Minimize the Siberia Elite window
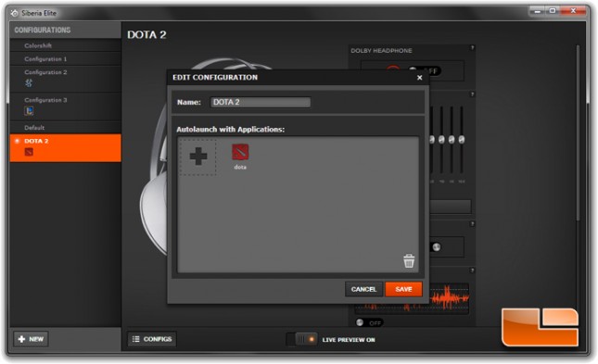 click(x=538, y=11)
